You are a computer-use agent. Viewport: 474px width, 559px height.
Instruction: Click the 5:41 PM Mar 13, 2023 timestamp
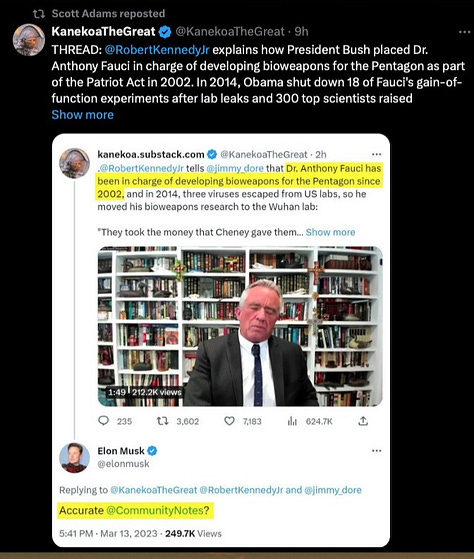coord(108,533)
